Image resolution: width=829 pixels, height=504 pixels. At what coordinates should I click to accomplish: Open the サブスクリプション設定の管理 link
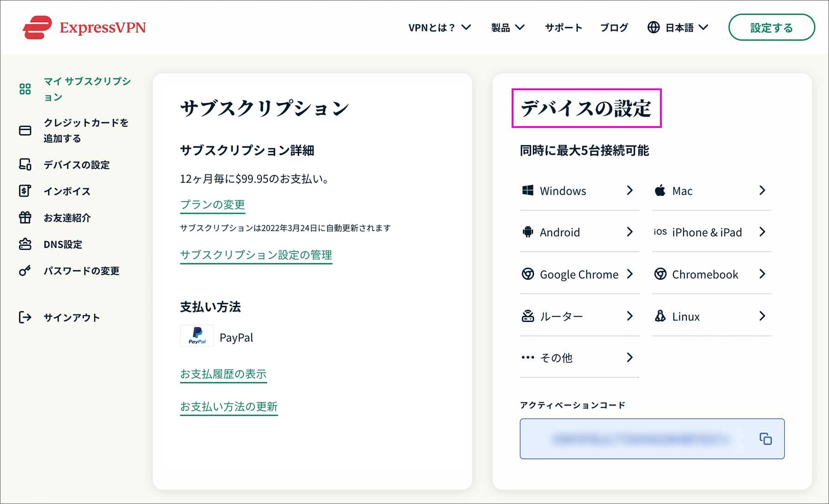click(x=256, y=255)
